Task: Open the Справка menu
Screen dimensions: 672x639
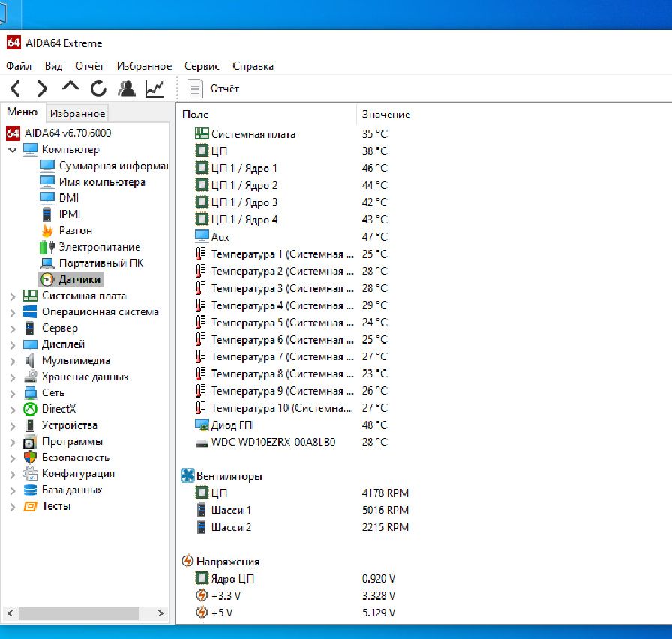Action: pos(253,66)
